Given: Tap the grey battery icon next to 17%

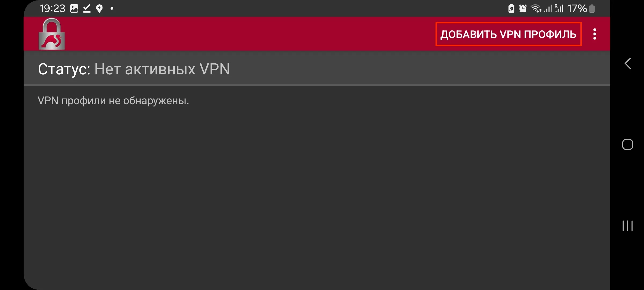Looking at the screenshot, I should (592, 9).
